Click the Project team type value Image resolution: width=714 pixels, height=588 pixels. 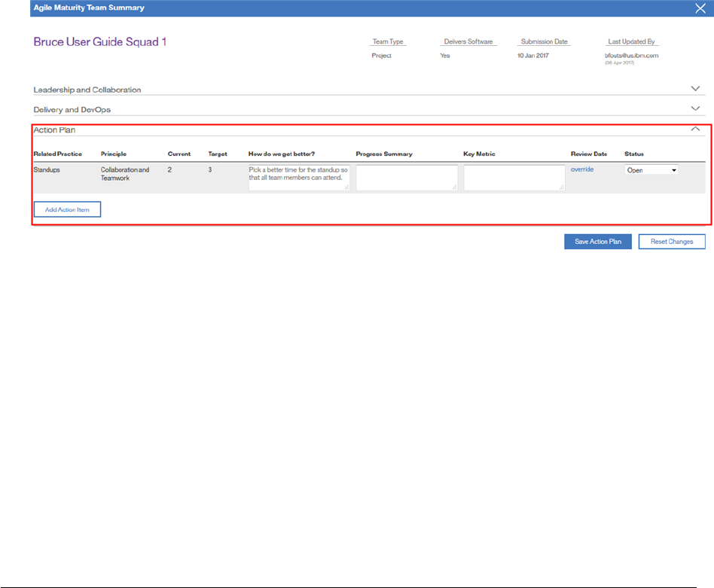click(381, 56)
